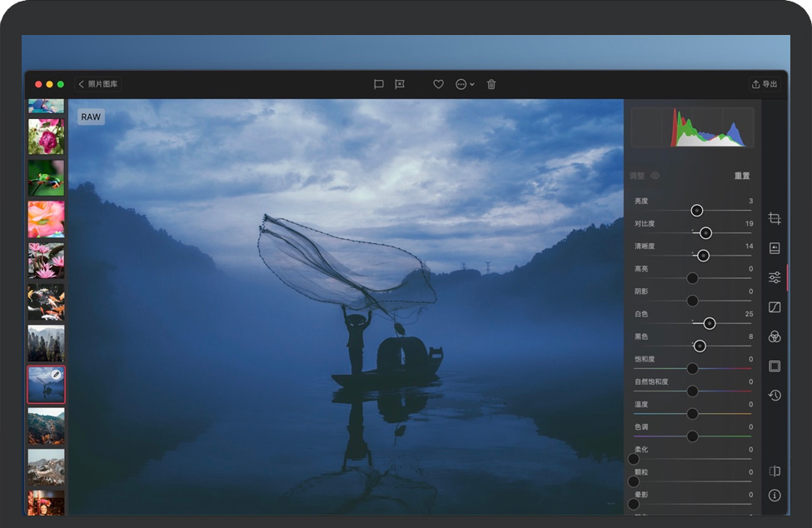Image resolution: width=812 pixels, height=528 pixels.
Task: Click the 颗粒 grain slider handle
Action: (633, 482)
